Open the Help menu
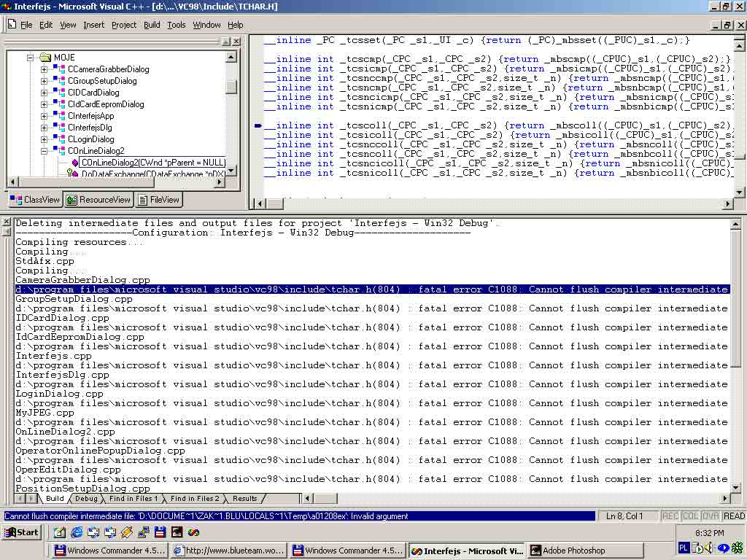The height and width of the screenshot is (560, 747). tap(235, 25)
